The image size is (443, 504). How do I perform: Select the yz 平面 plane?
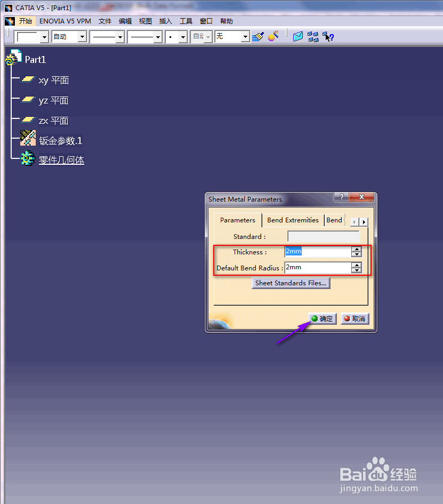coord(53,101)
